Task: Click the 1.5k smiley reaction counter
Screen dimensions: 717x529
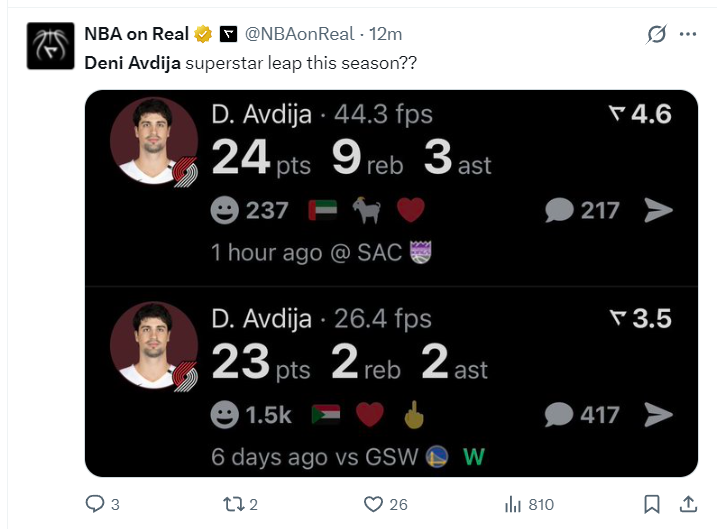Action: [x=251, y=415]
